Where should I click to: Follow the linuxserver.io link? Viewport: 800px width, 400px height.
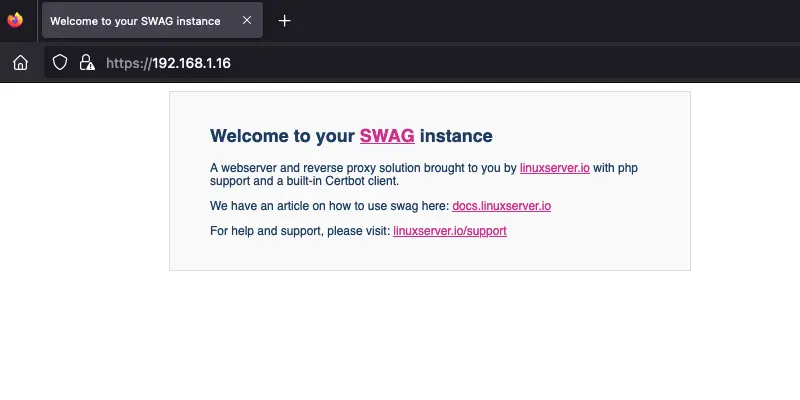pos(555,168)
